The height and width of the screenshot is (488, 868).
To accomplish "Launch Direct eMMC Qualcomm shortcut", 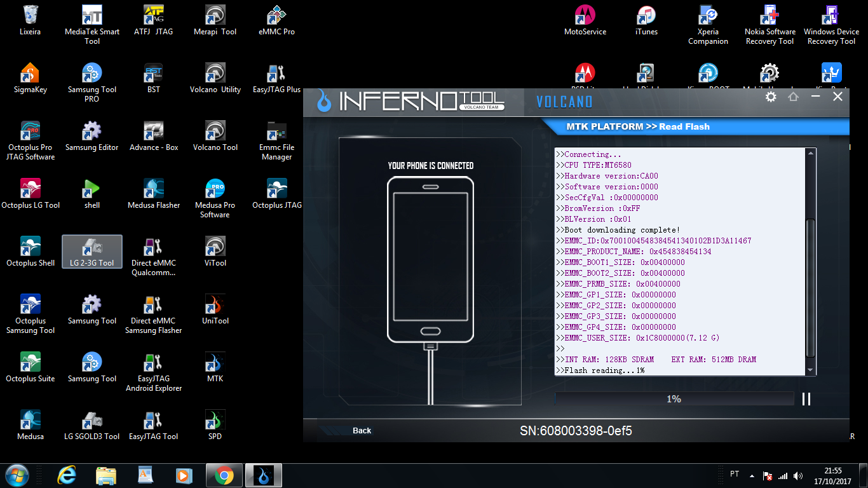I will [153, 256].
